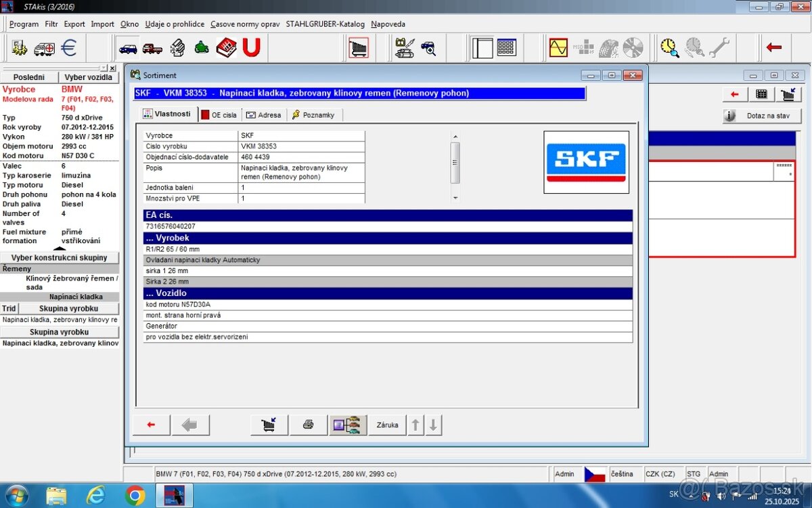Click the Vyber konstrukcni skupiny header
This screenshot has width=812, height=508.
[60, 257]
